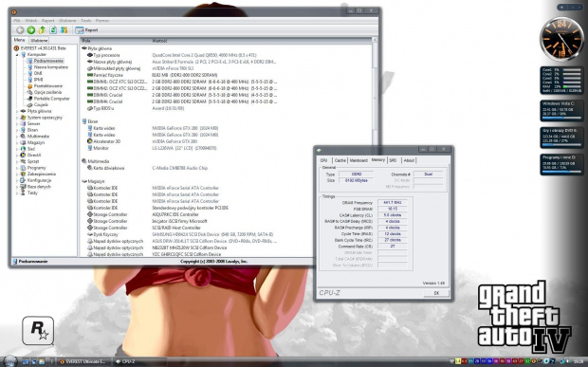588x367 pixels.
Task: Open Portable Computer tree entry
Action: 52,99
